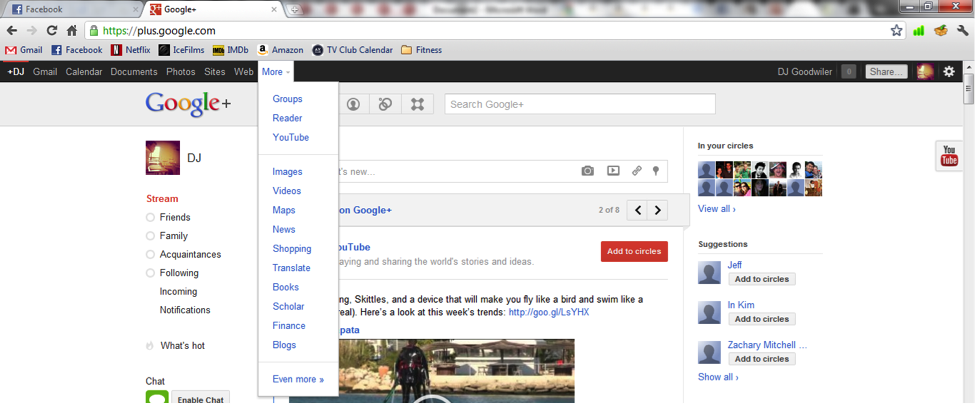
Task: Choose Translate from the More menu
Action: (x=291, y=268)
